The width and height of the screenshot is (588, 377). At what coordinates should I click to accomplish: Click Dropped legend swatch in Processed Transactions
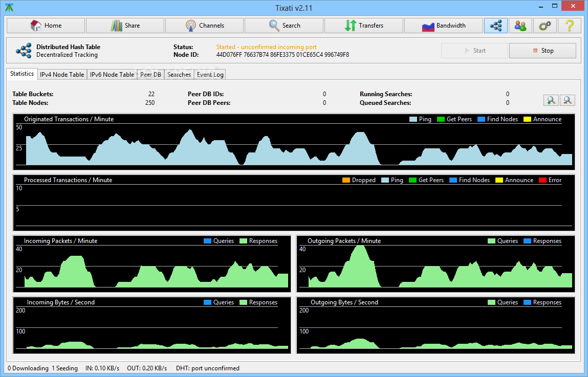[346, 180]
